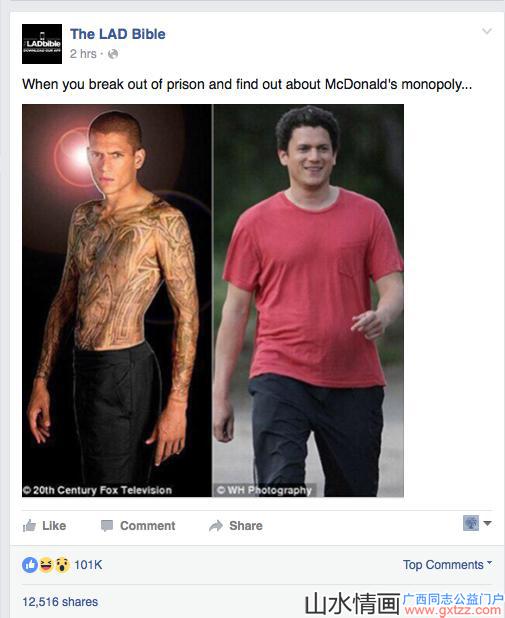Image resolution: width=505 pixels, height=618 pixels.
Task: Open the left tattooed man photo
Action: coord(117,300)
